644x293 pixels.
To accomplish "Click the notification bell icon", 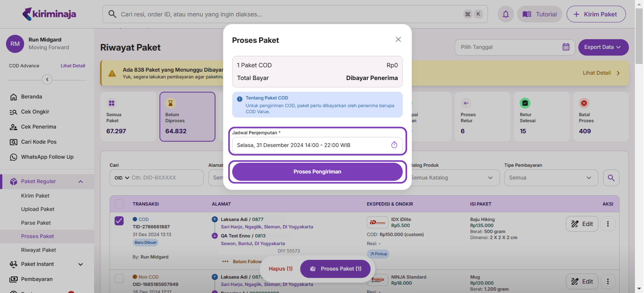I will [505, 14].
